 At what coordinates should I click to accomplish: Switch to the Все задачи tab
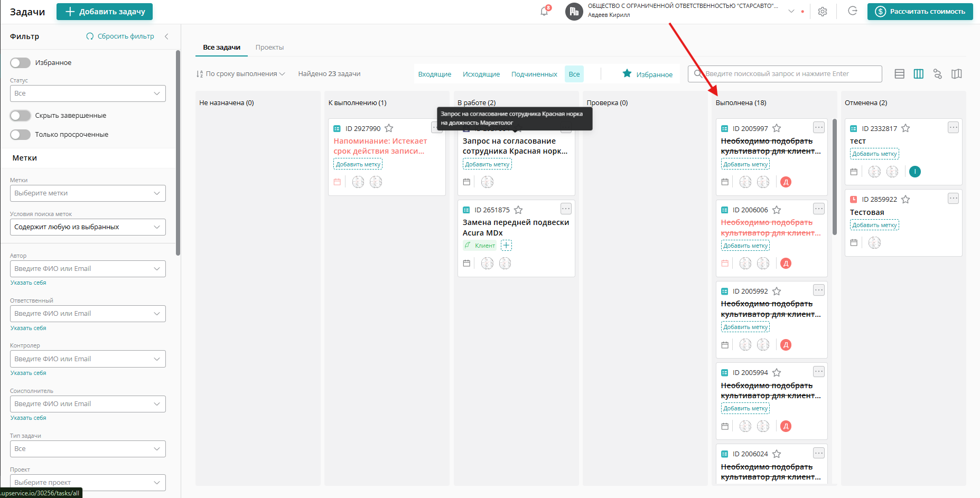(x=221, y=47)
